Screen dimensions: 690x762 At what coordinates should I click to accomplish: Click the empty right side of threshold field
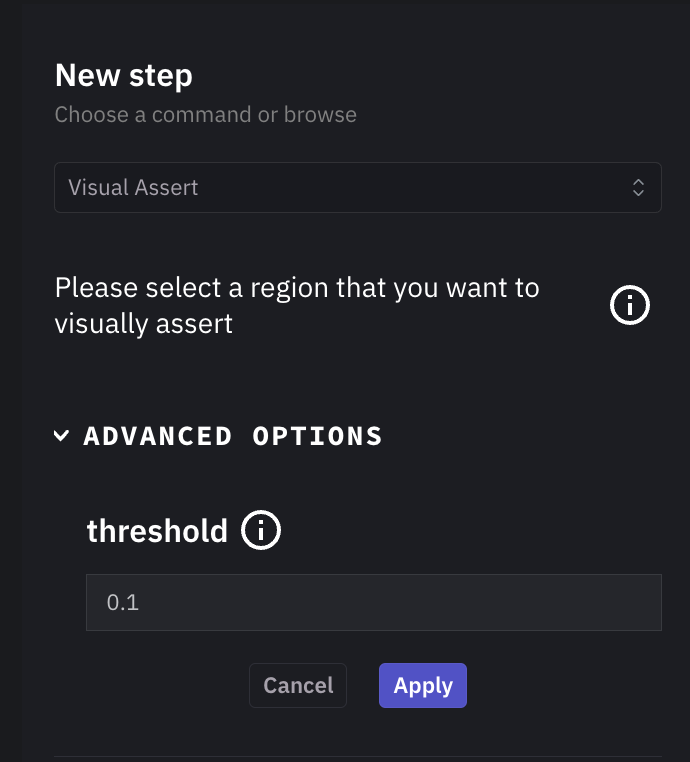[x=560, y=602]
